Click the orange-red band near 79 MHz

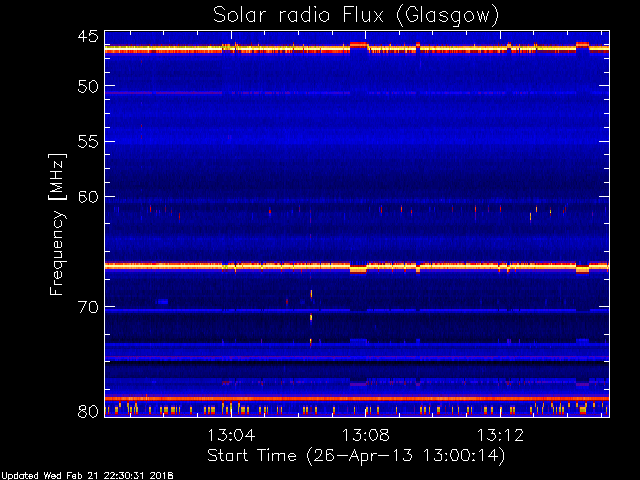click(x=357, y=398)
